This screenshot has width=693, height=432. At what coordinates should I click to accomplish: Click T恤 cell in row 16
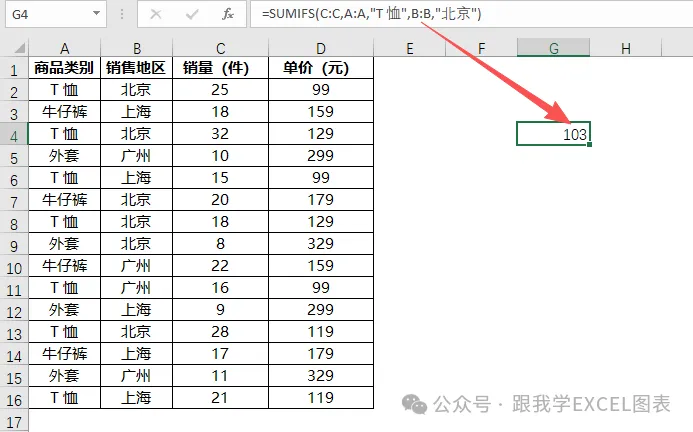point(65,398)
